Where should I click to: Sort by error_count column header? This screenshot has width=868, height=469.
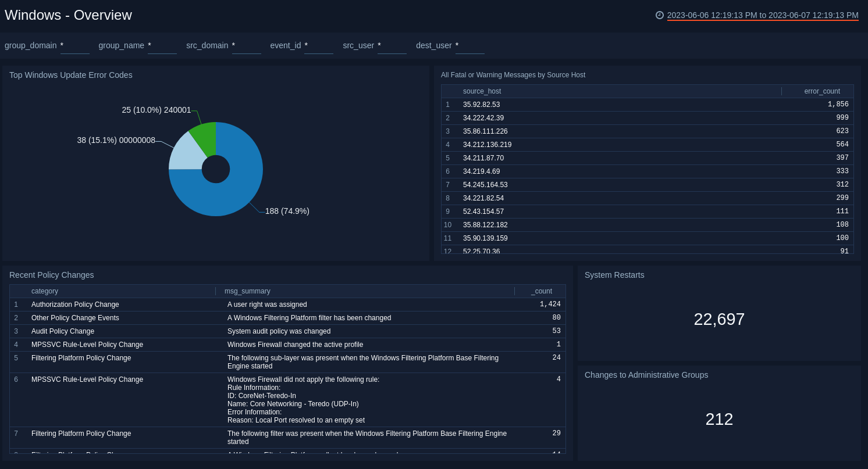coord(822,91)
